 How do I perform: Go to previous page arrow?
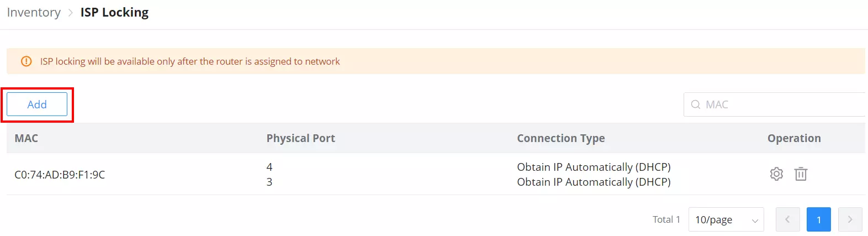pos(787,219)
